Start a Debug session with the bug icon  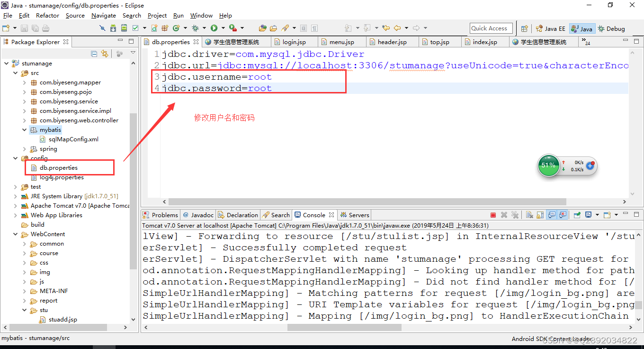195,28
